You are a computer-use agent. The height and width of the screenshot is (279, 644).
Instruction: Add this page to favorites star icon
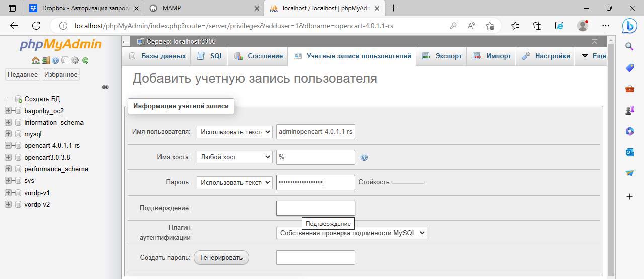490,26
